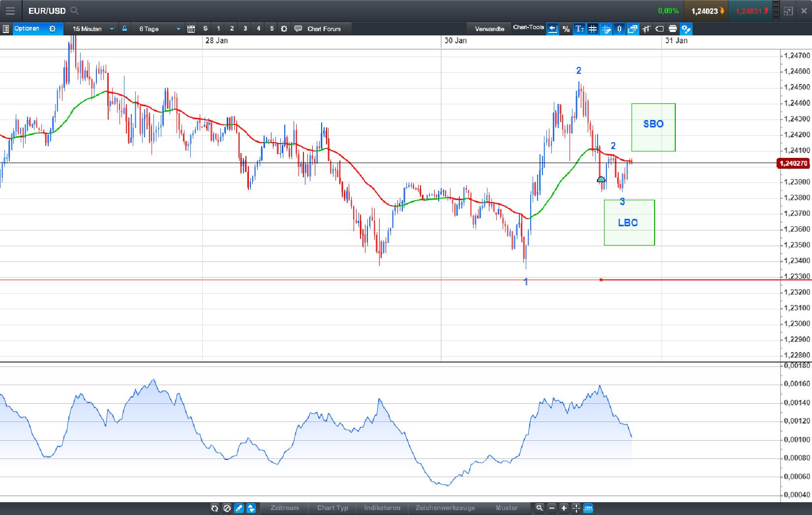The width and height of the screenshot is (812, 515).
Task: Open the calendar date selector
Action: tap(191, 29)
